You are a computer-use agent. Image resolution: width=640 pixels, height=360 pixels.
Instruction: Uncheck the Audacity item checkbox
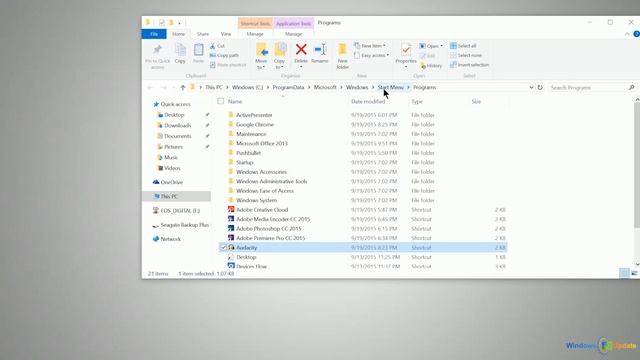pyautogui.click(x=223, y=247)
